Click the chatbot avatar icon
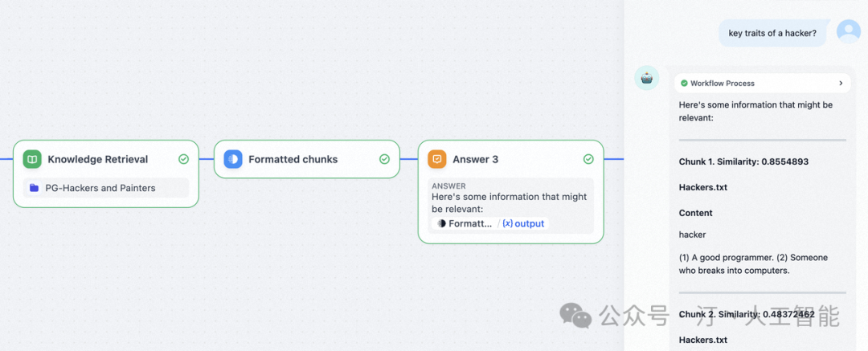Image resolution: width=868 pixels, height=351 pixels. pyautogui.click(x=647, y=78)
